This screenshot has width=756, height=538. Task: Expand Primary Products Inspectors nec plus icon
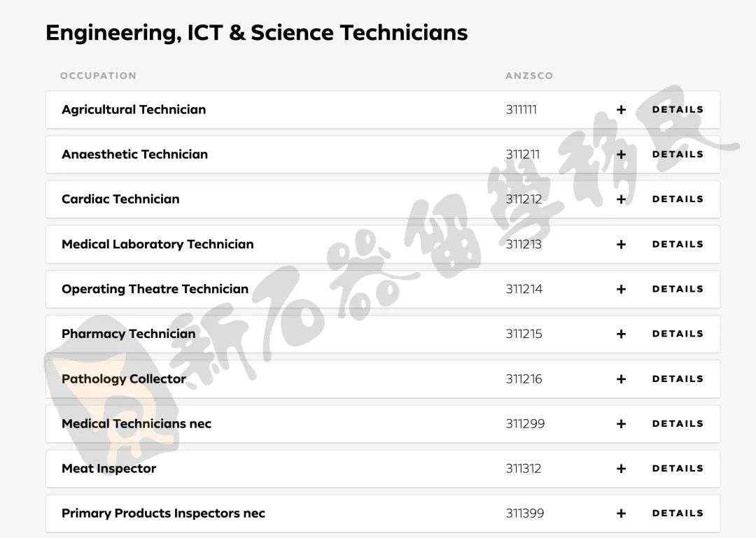(621, 514)
